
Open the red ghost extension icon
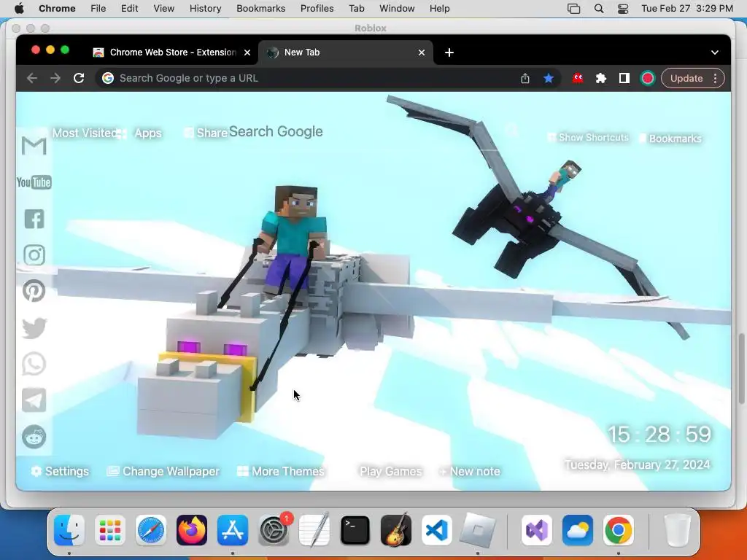click(578, 78)
